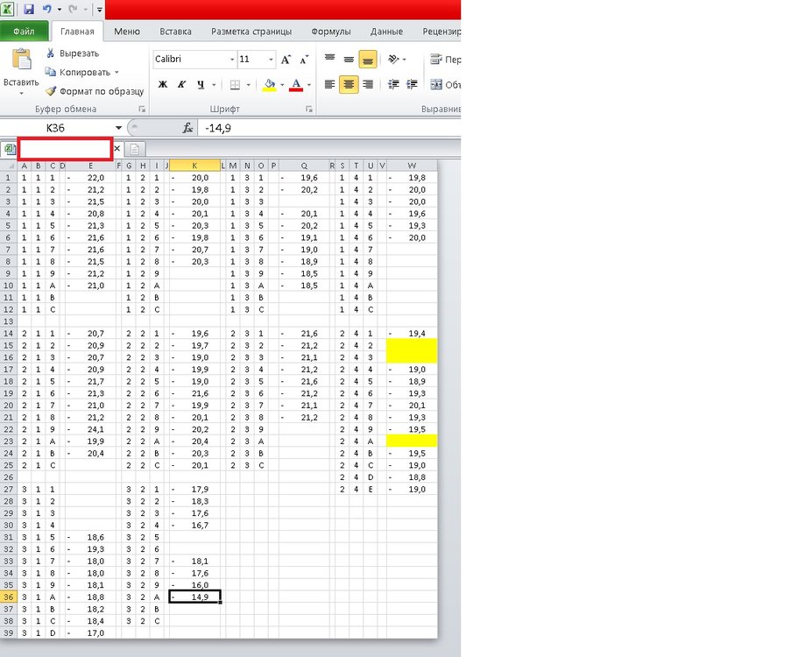
Task: Open the Calibri font name dropdown
Action: pos(232,60)
